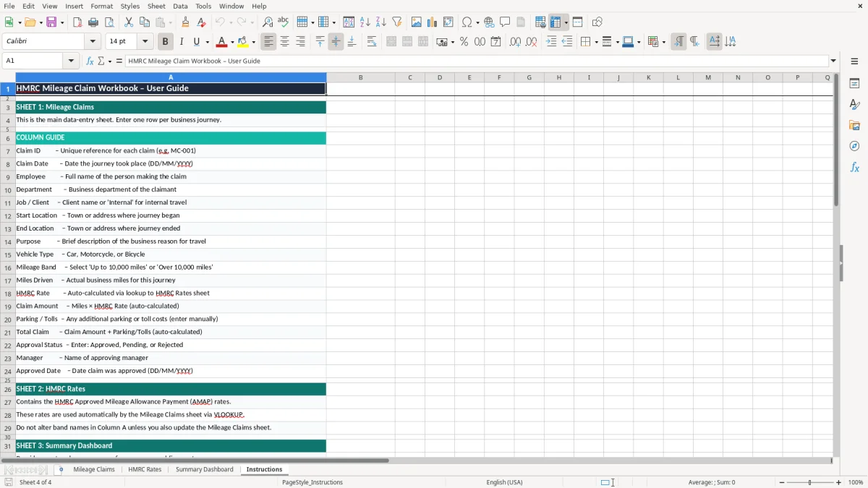Open Print Preview from the toolbar
Image resolution: width=868 pixels, height=488 pixels.
[109, 22]
